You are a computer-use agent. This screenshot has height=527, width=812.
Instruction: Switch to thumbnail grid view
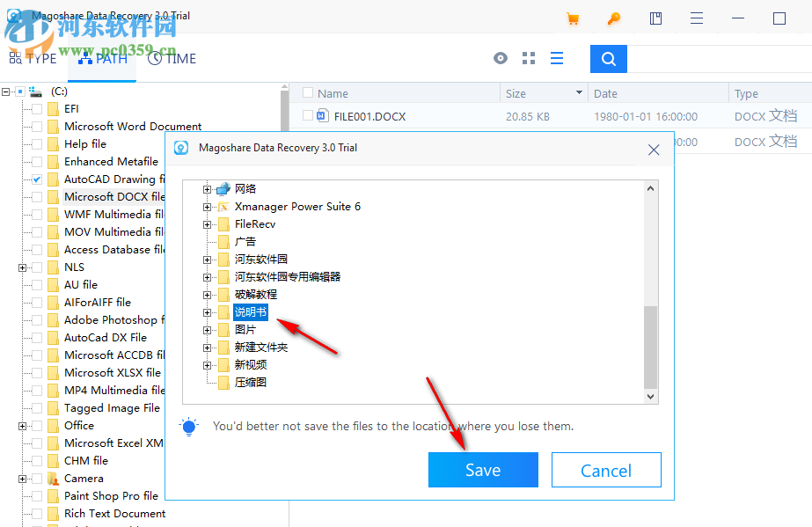coord(528,58)
